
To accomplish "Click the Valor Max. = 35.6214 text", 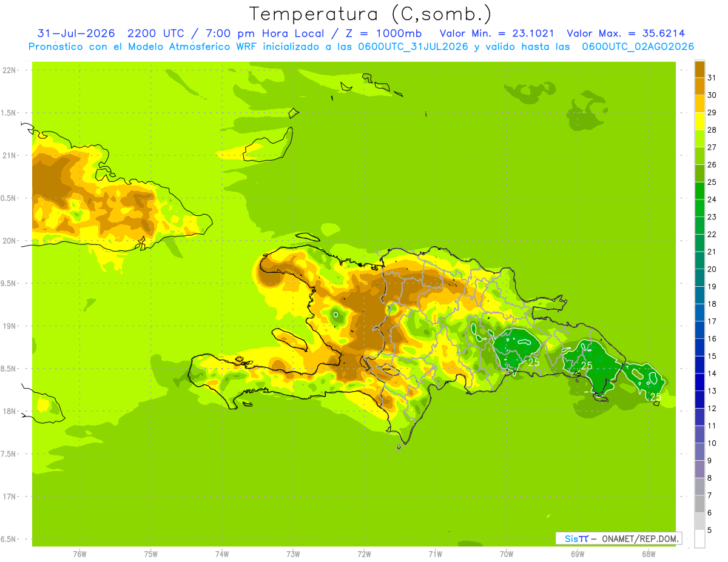I will click(x=626, y=33).
